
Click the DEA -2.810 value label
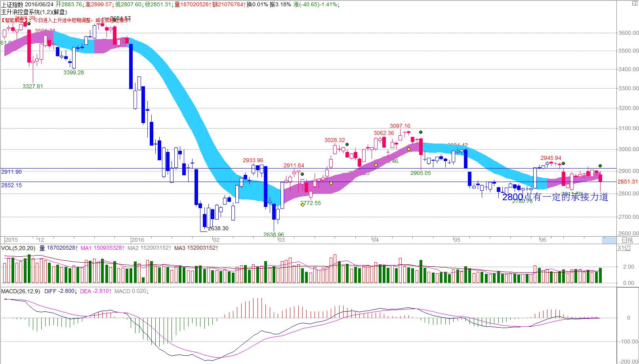coord(96,291)
